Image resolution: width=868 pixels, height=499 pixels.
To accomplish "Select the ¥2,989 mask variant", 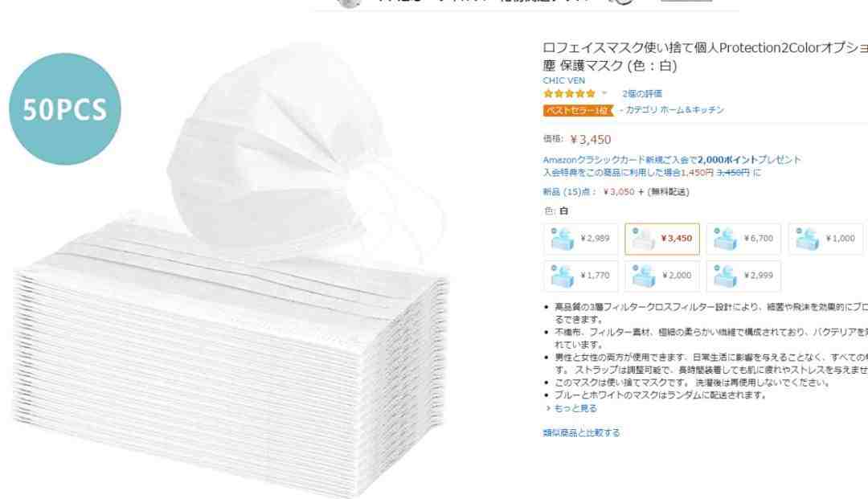I will 581,239.
